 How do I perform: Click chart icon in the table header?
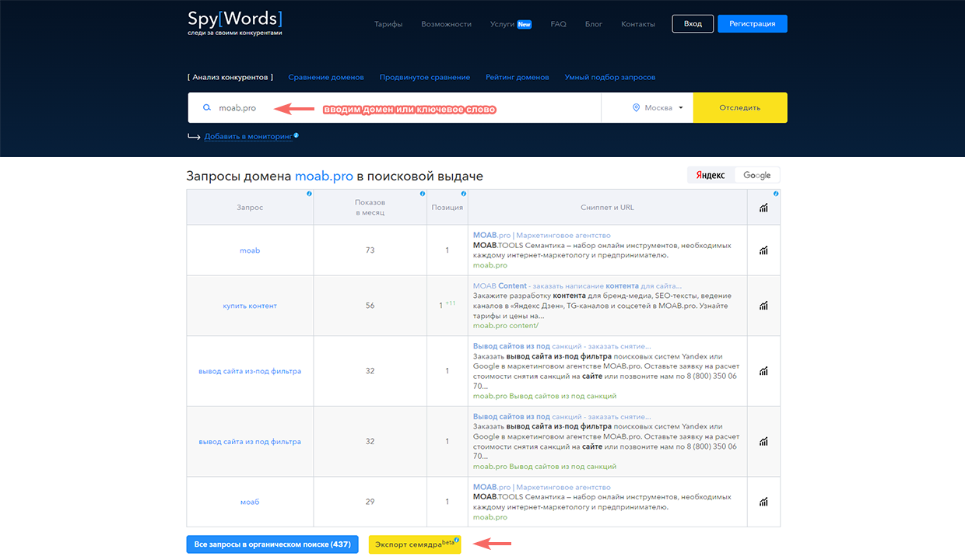click(763, 208)
